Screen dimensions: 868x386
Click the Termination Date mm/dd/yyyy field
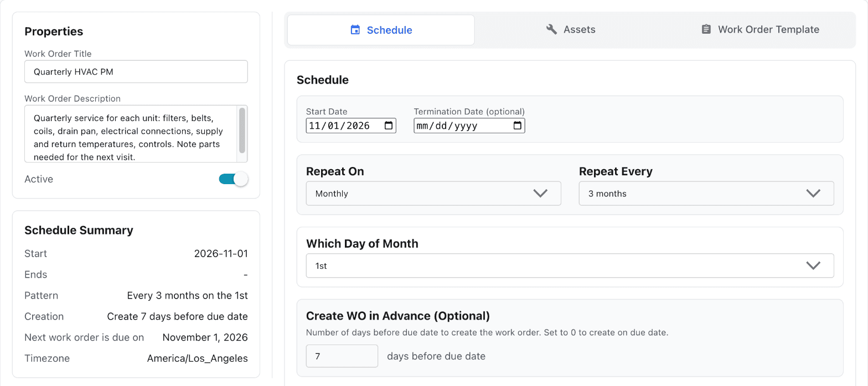click(x=469, y=126)
